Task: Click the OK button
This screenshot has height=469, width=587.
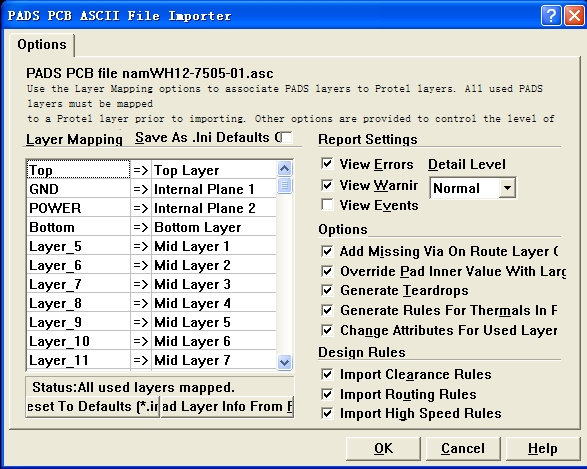Action: click(x=383, y=448)
